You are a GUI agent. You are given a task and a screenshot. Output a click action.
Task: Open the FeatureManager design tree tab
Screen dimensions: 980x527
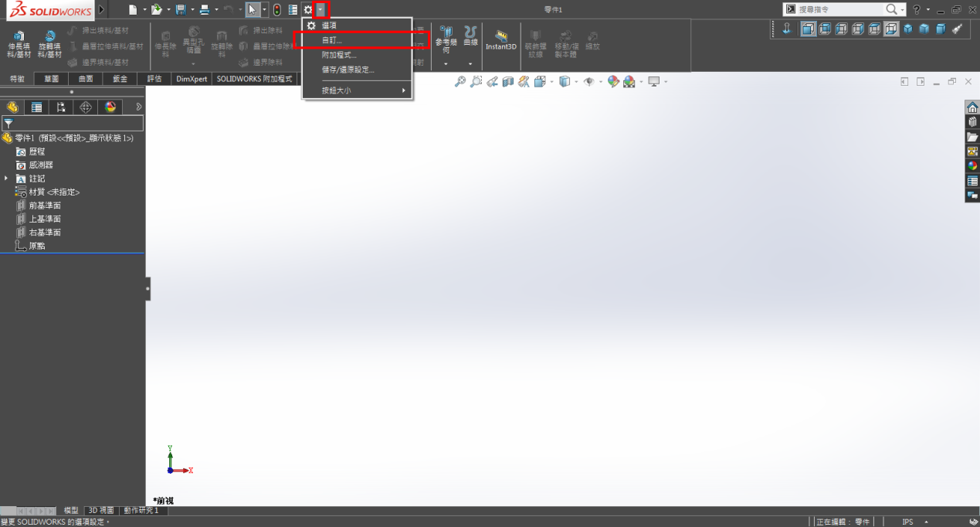coord(12,107)
